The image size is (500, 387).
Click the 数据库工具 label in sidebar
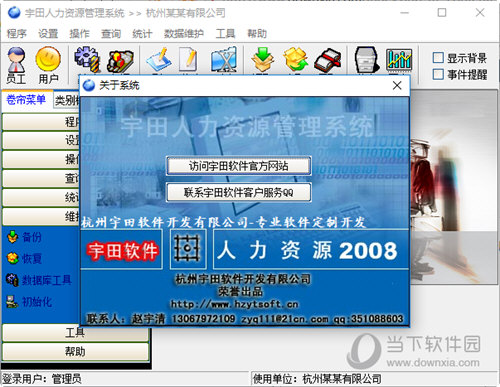click(47, 280)
